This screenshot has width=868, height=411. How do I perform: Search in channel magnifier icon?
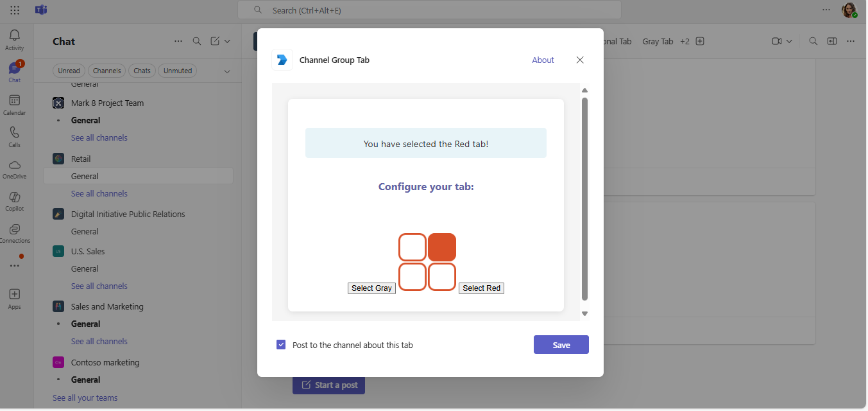pyautogui.click(x=813, y=41)
